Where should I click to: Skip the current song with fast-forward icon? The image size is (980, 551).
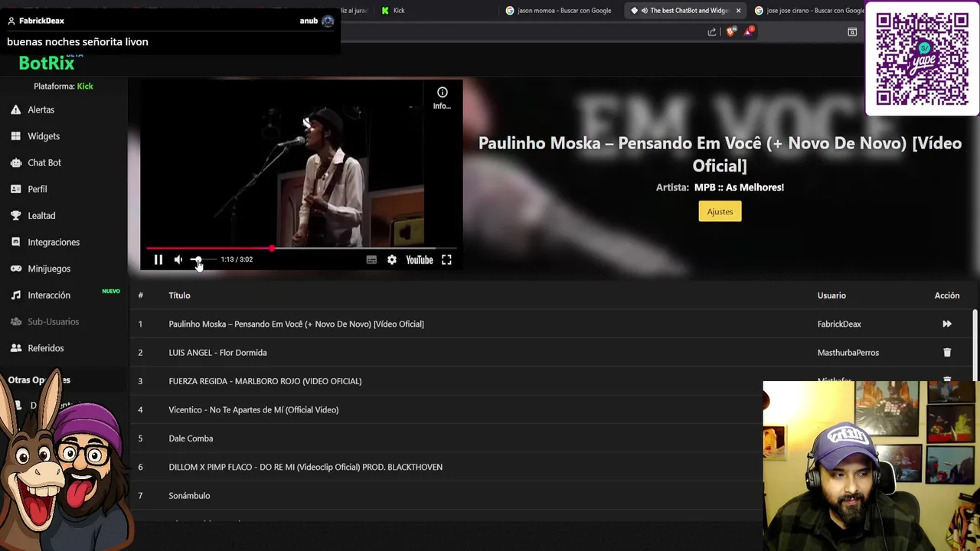click(947, 324)
